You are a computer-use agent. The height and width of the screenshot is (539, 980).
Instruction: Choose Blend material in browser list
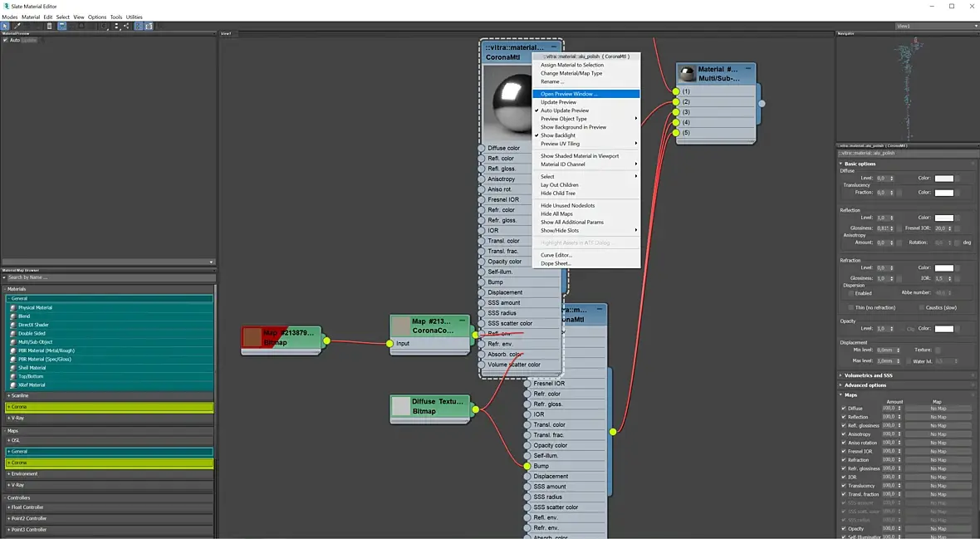(x=24, y=316)
